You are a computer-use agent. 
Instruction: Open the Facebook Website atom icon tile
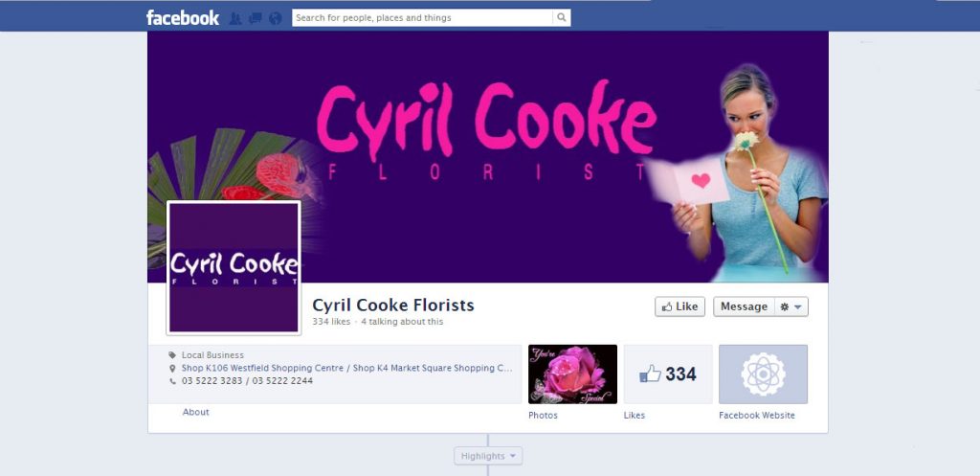pos(763,374)
